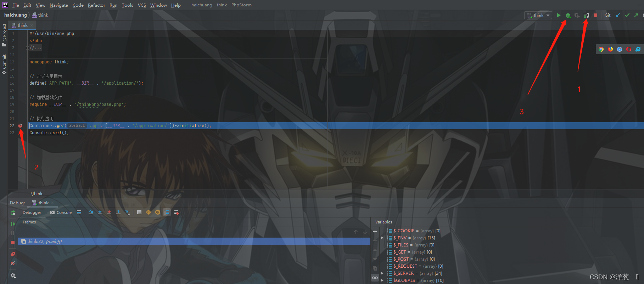Image resolution: width=644 pixels, height=284 pixels.
Task: Expand the folded comment block at line 3
Action: 27,48
